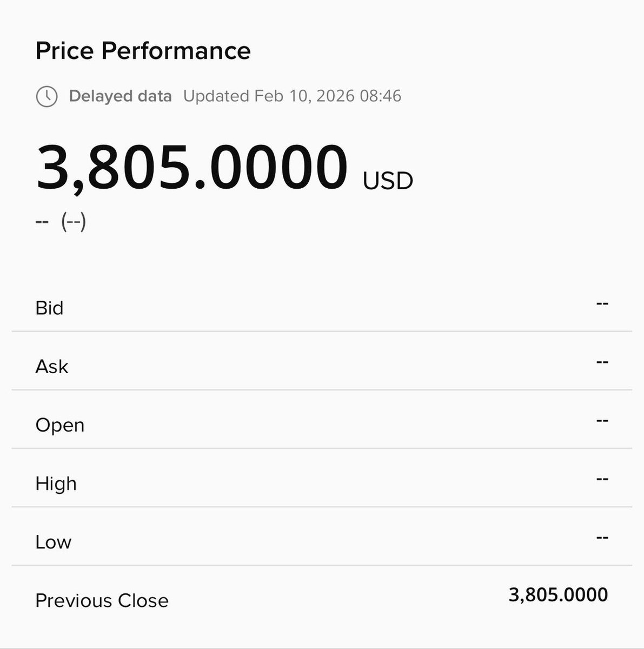Click the High value dashes
Screen dimensions: 644x649
pos(602,479)
